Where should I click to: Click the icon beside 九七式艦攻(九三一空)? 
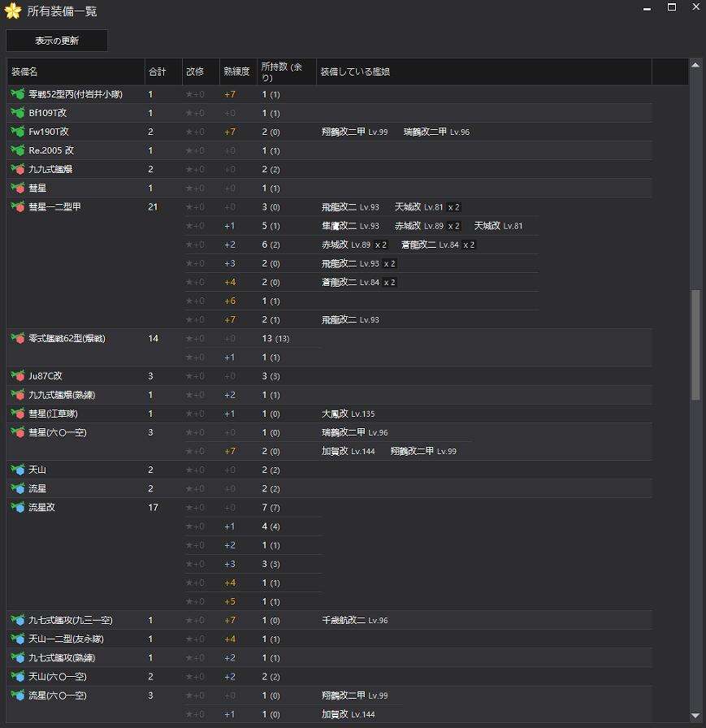pos(18,620)
